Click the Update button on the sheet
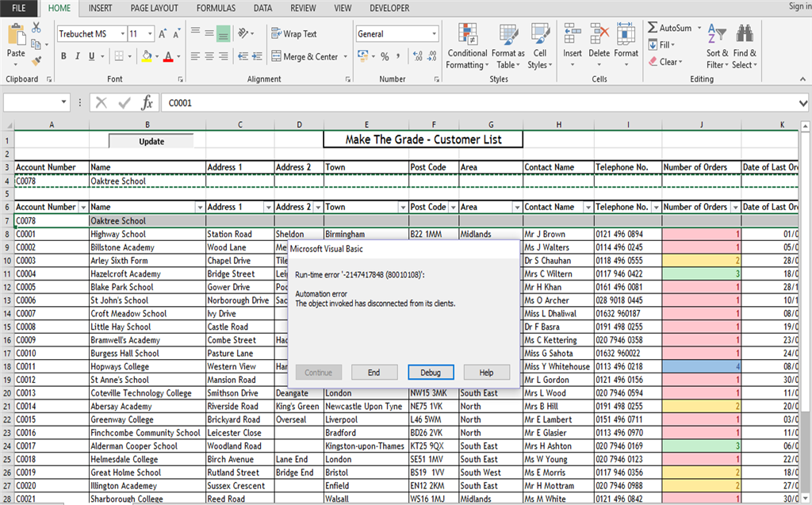Viewport: 812px width, 505px height. pos(151,141)
